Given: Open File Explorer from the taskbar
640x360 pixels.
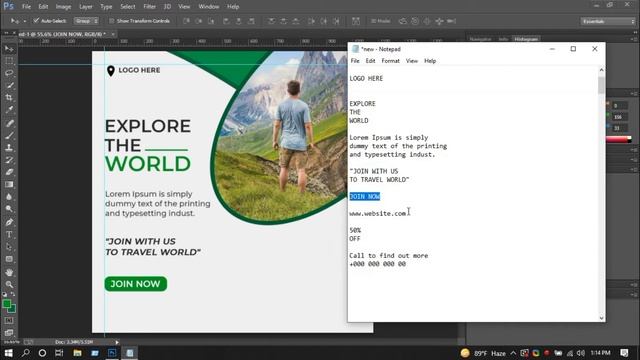Looking at the screenshot, I should 77,353.
